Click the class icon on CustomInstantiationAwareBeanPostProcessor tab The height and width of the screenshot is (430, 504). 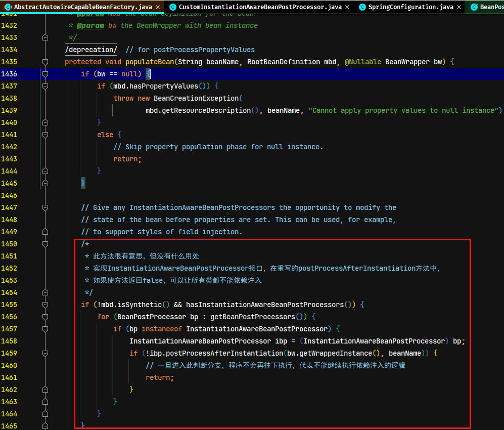click(173, 7)
